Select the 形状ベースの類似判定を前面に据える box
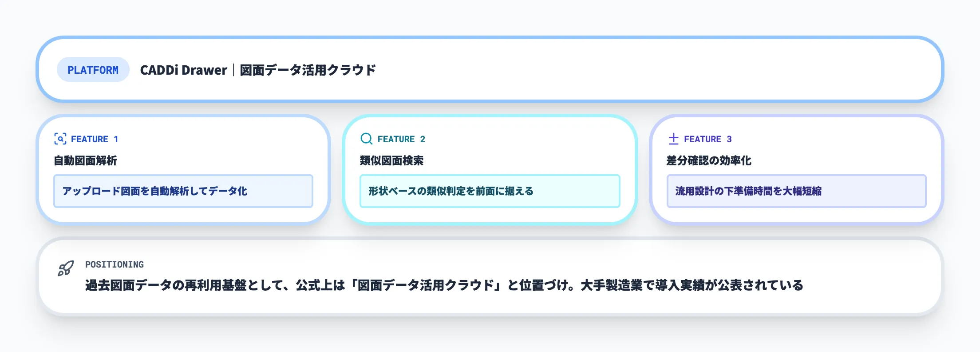The image size is (980, 352). (x=490, y=191)
